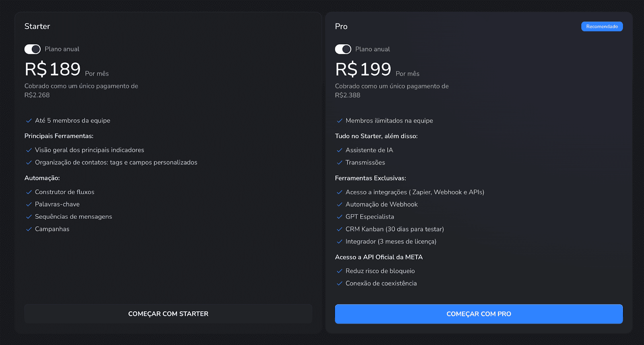Click the R$199 price on the Pro card
644x345 pixels.
click(363, 68)
